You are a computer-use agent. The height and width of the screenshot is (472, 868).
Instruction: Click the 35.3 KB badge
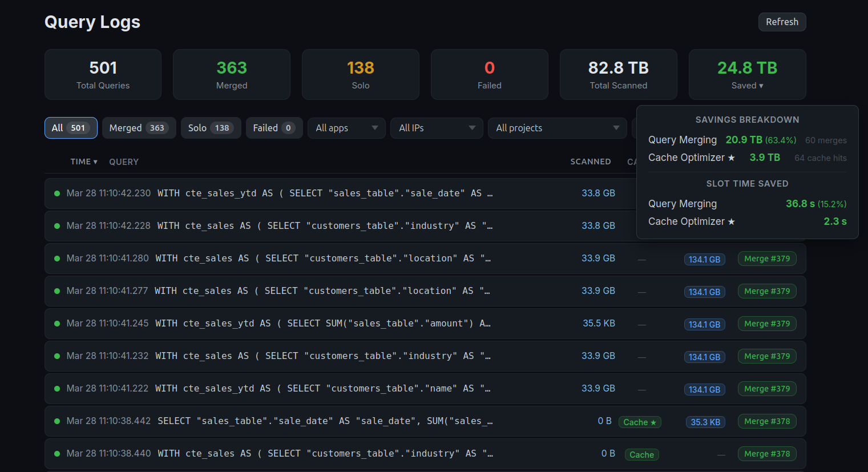point(705,422)
